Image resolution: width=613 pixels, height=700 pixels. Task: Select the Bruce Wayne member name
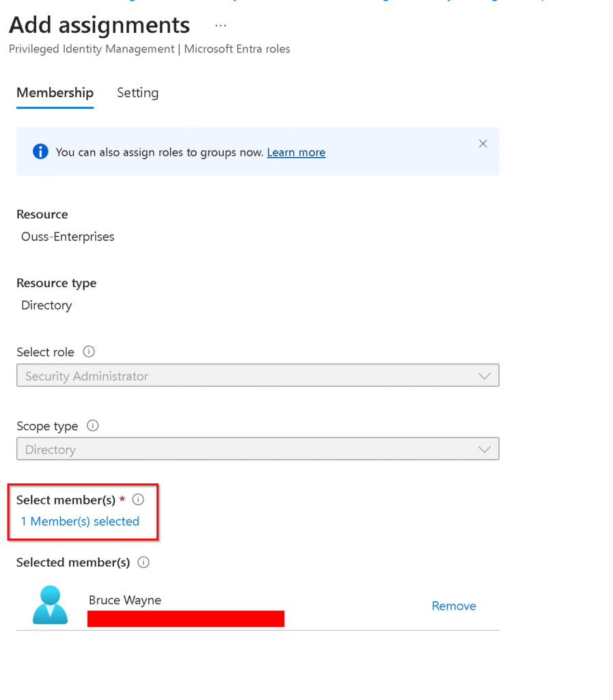125,600
